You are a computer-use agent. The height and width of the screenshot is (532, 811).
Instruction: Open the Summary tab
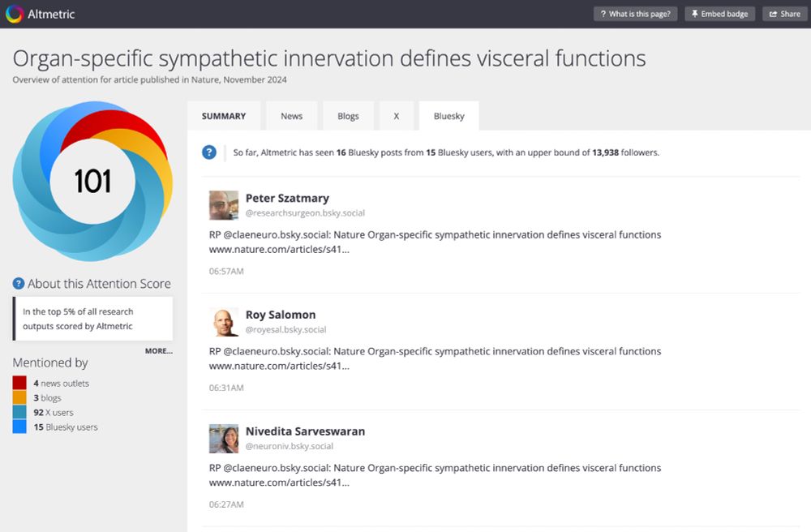coord(224,116)
